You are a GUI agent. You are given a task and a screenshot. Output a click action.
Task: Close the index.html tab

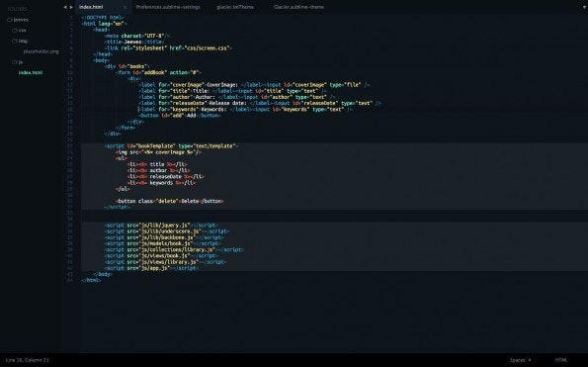[125, 7]
